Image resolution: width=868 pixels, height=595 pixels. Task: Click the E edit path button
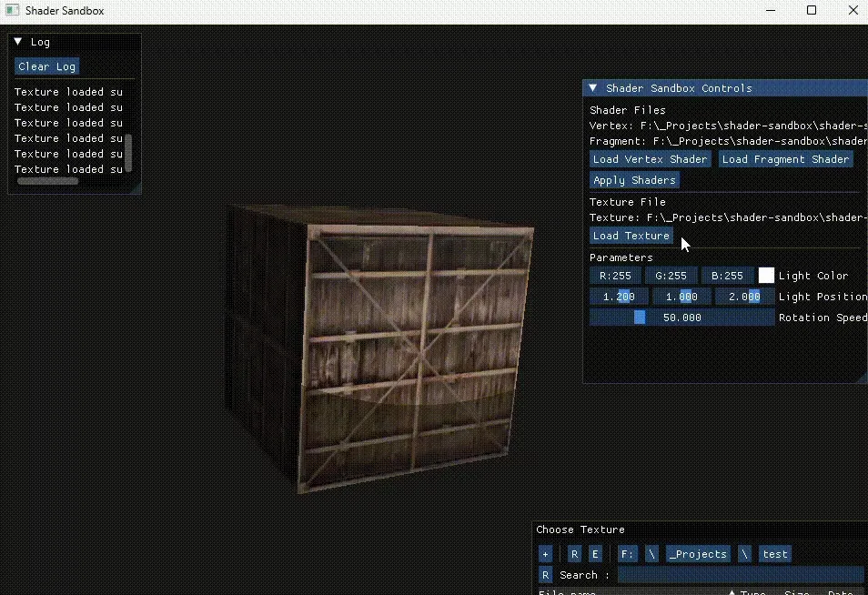click(595, 554)
